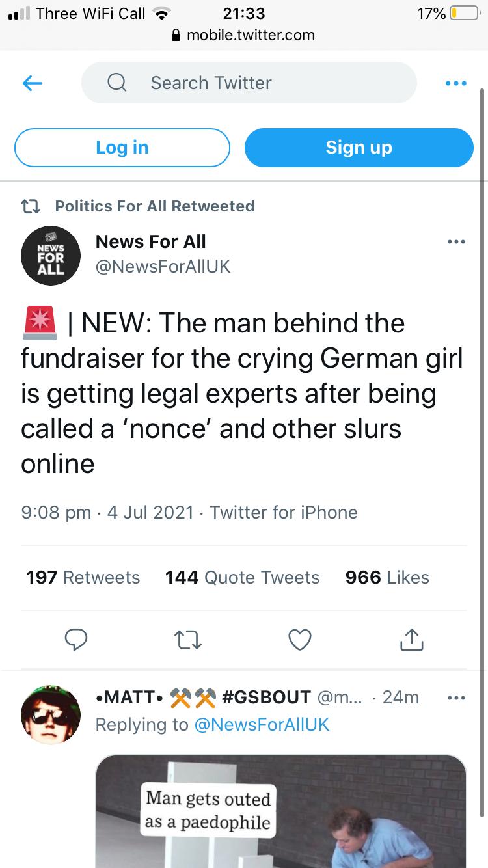Image resolution: width=488 pixels, height=868 pixels.
Task: Open MATT's sunglasses profile picture
Action: (x=51, y=714)
